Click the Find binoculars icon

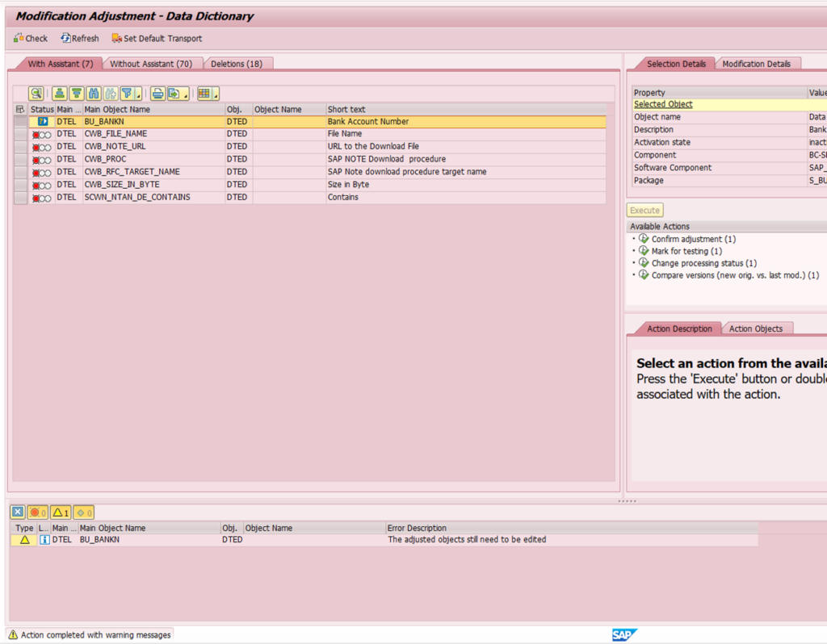click(x=94, y=94)
